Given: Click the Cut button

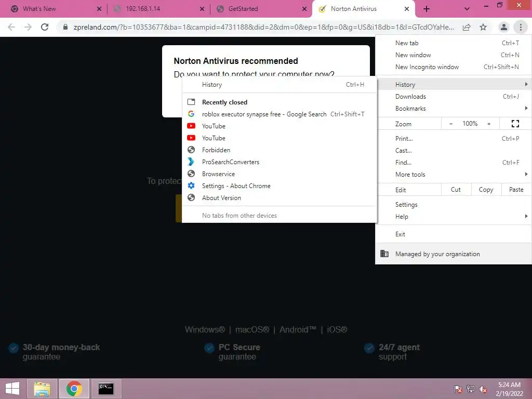Looking at the screenshot, I should tap(456, 190).
